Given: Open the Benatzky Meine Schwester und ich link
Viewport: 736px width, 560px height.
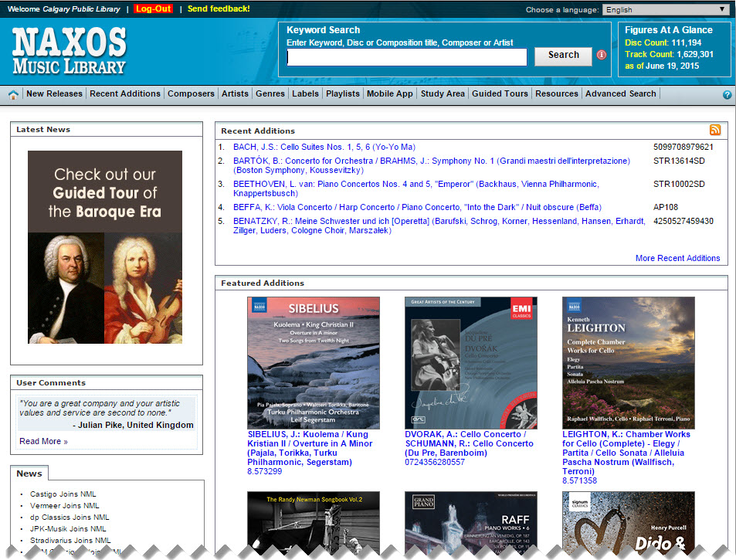Looking at the screenshot, I should (x=439, y=226).
